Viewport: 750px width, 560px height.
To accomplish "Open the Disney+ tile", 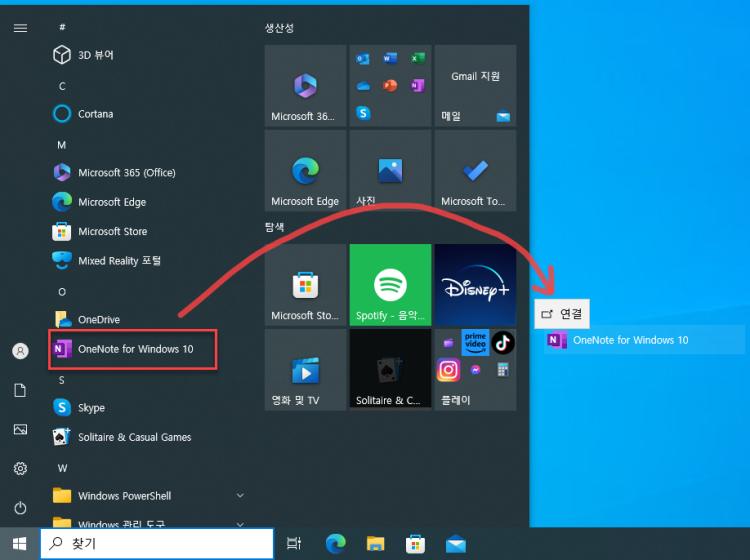I will click(475, 285).
